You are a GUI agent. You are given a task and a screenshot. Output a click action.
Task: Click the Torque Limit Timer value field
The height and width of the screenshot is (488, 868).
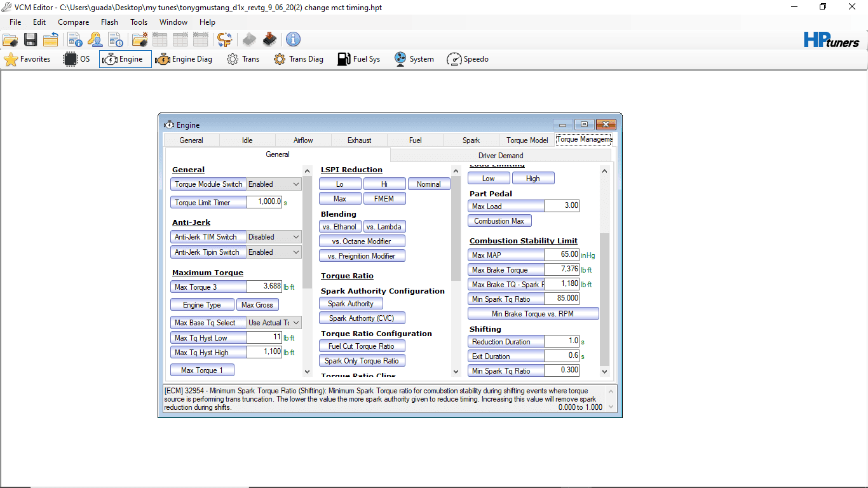264,203
